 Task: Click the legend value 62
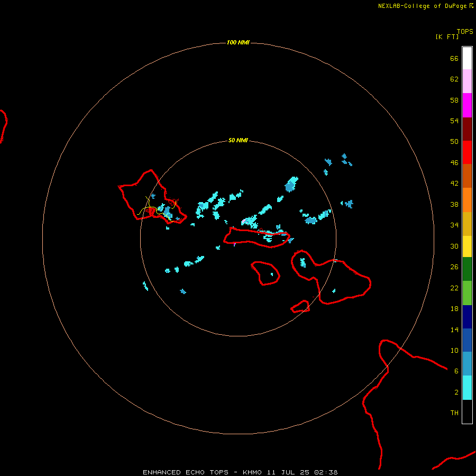click(x=454, y=79)
